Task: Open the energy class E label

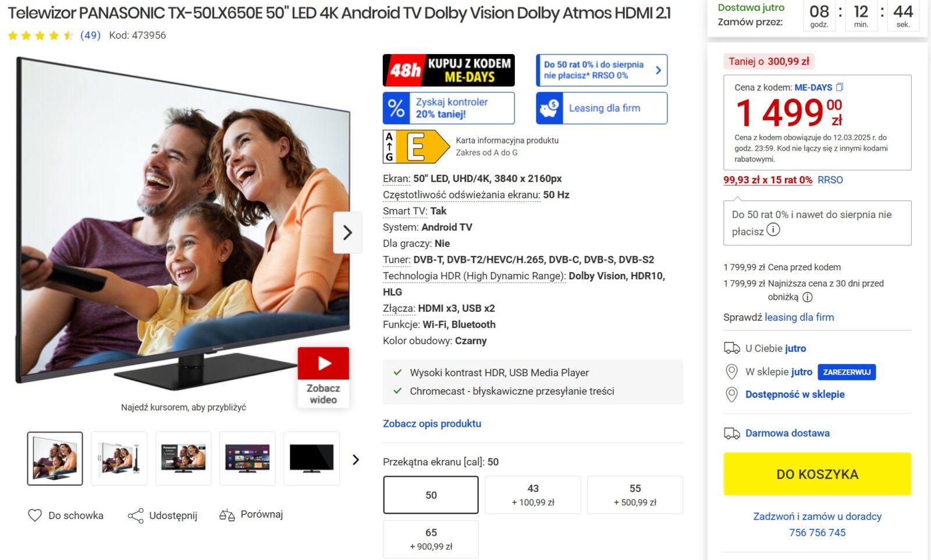Action: [415, 146]
